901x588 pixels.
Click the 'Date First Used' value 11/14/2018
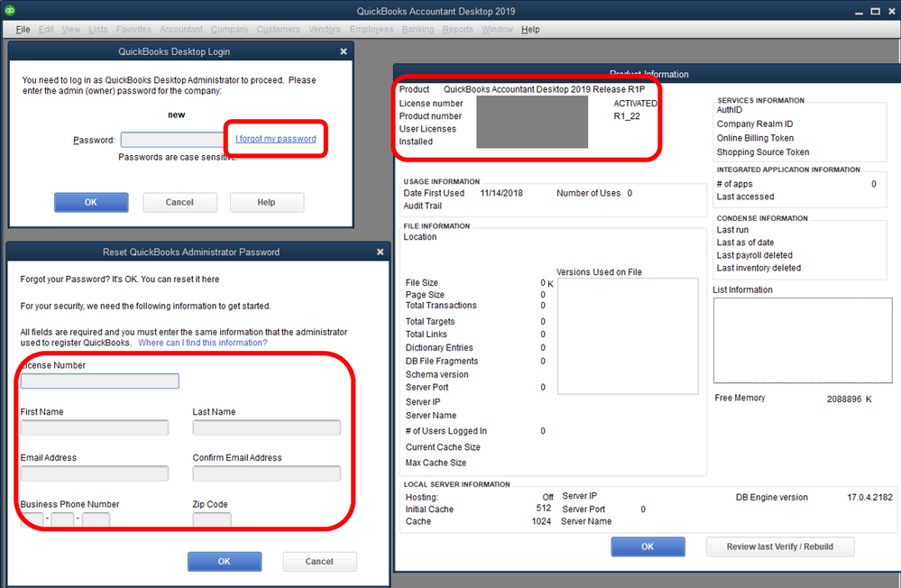point(501,193)
